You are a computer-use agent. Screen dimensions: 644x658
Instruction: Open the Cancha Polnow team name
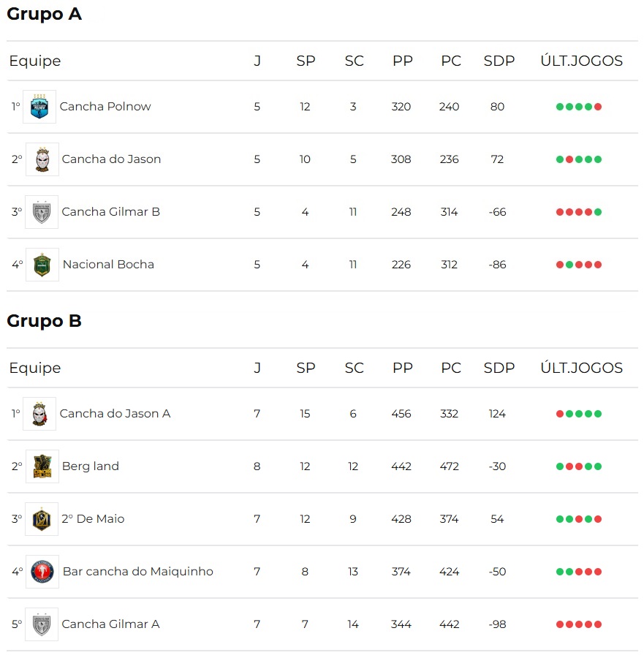pyautogui.click(x=105, y=107)
